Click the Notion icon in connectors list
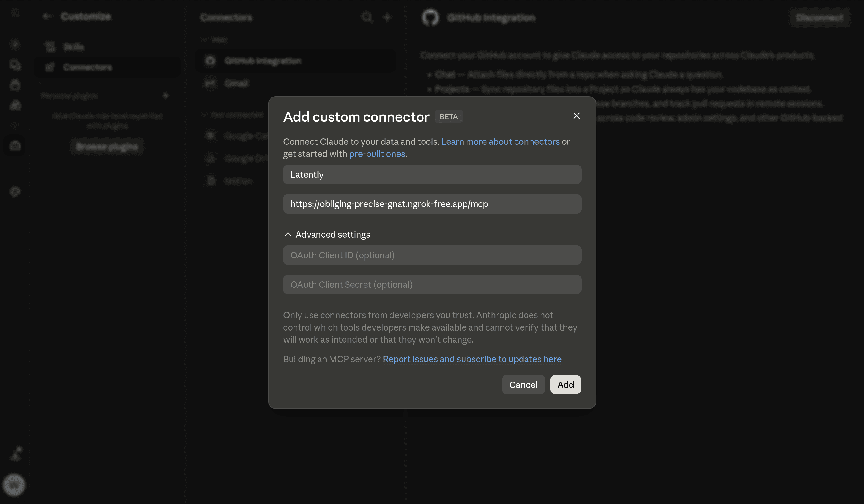 click(x=211, y=181)
